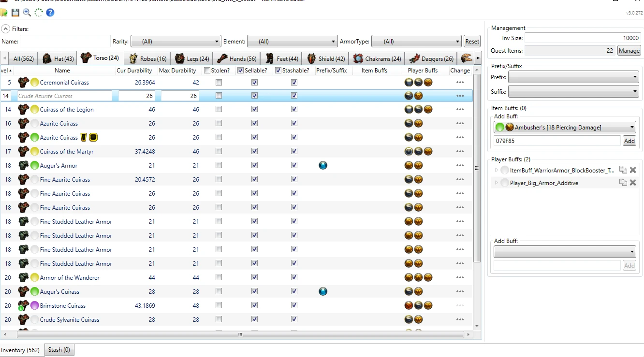Click Augur's Armor blue prefix orb icon
Screen dimensions: 644x357
click(x=323, y=166)
